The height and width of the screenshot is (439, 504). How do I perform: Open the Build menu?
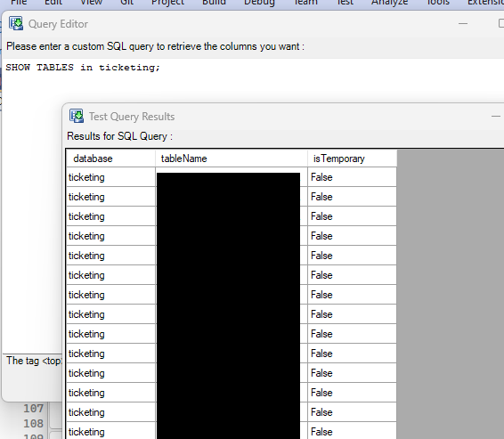coord(214,3)
